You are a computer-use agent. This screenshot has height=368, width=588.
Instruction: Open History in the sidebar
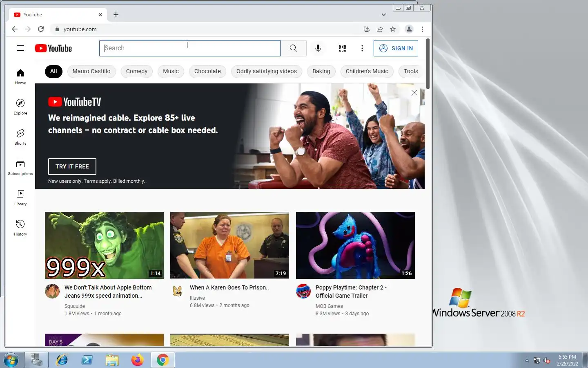coord(20,228)
